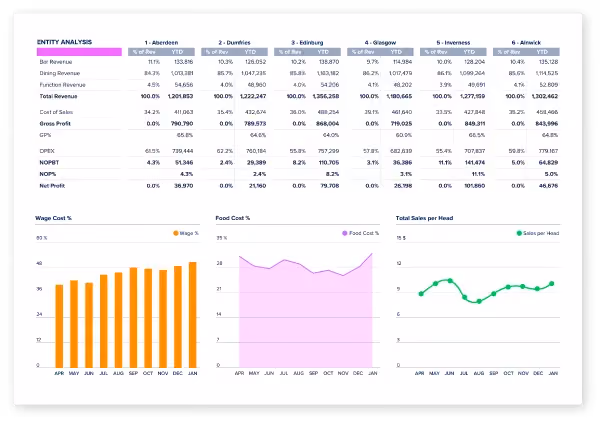Select the 1 - Aberdeen column heading
This screenshot has width=600, height=423.
[161, 42]
